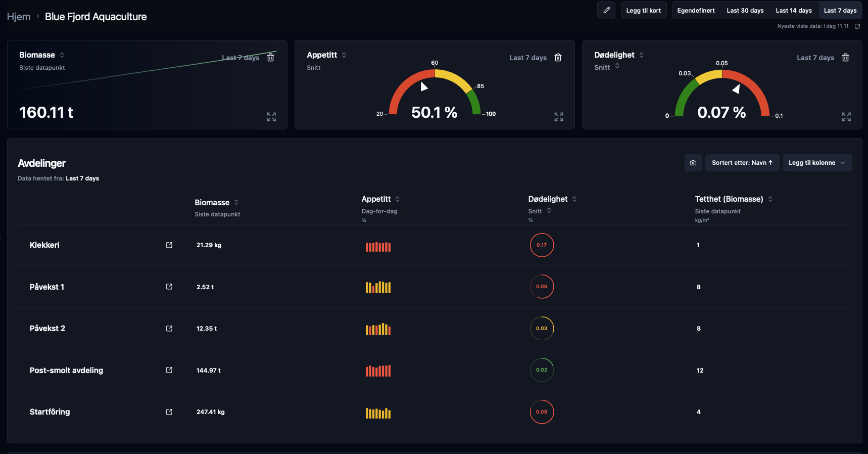Viewport: 868px width, 454px height.
Task: Open Dødelighet column selector in table
Action: tap(574, 199)
